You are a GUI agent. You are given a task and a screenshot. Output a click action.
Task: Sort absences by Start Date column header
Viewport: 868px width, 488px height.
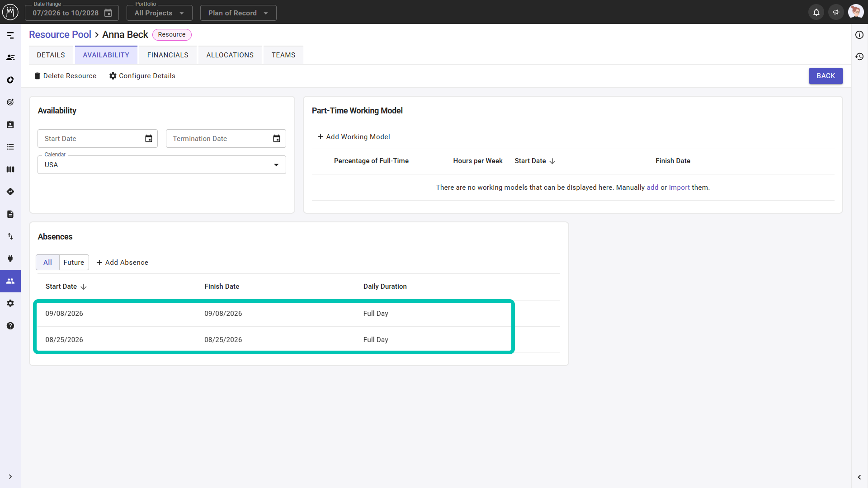coord(66,286)
